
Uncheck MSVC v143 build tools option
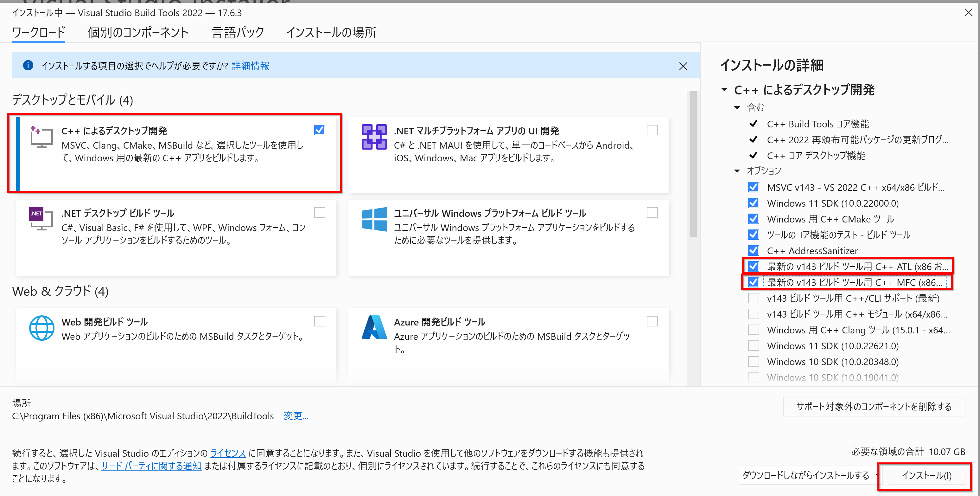point(753,187)
